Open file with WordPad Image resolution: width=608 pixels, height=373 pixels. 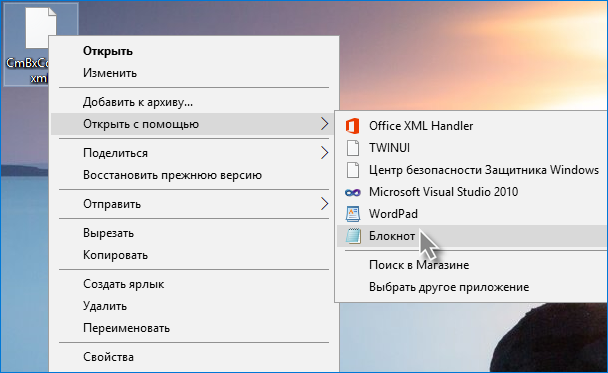pos(472,214)
